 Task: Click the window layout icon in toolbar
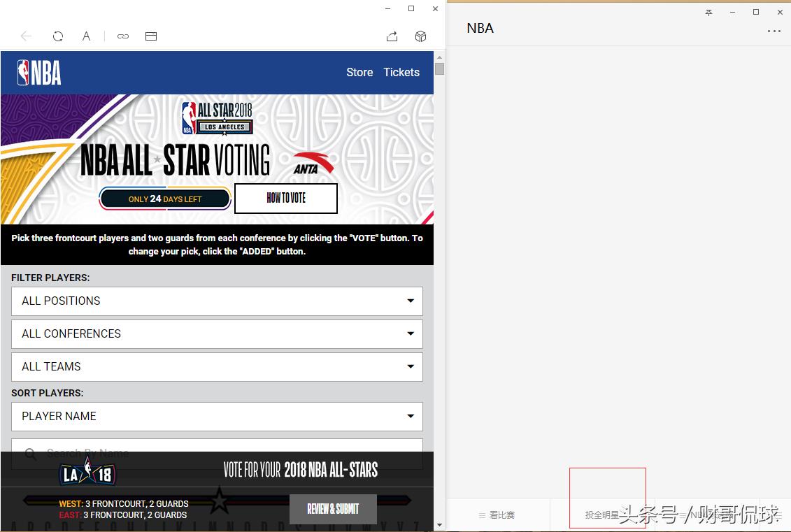point(151,36)
